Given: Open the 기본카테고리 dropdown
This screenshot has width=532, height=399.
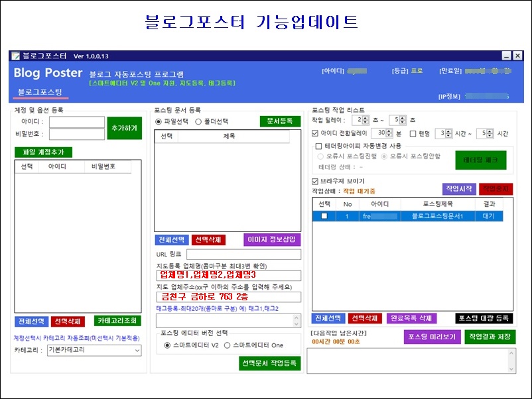Looking at the screenshot, I should (94, 350).
